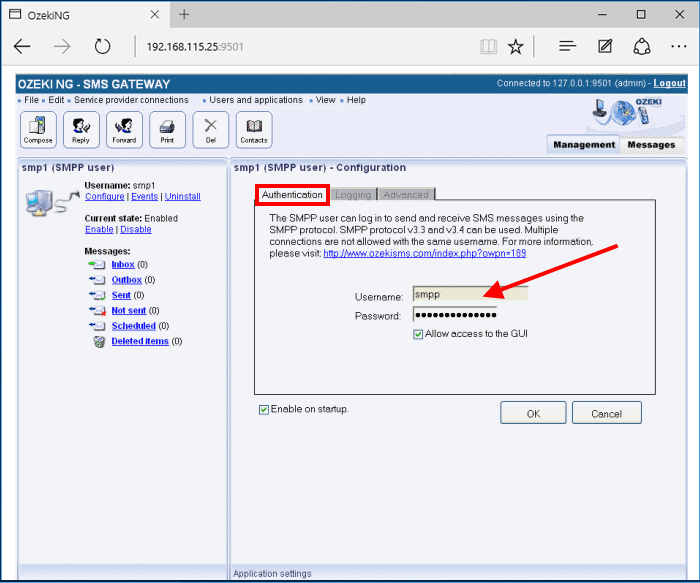Open the Help menu
Image resolution: width=700 pixels, height=583 pixels.
click(356, 100)
